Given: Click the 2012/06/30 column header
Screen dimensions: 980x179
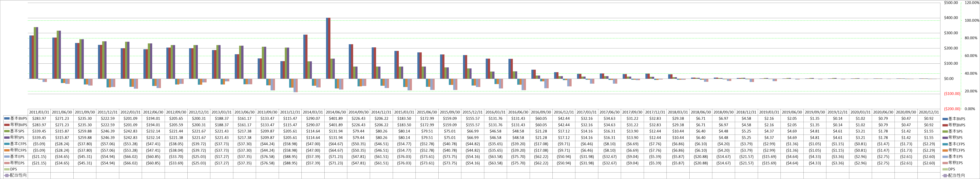Looking at the screenshot, I should (x=153, y=112).
